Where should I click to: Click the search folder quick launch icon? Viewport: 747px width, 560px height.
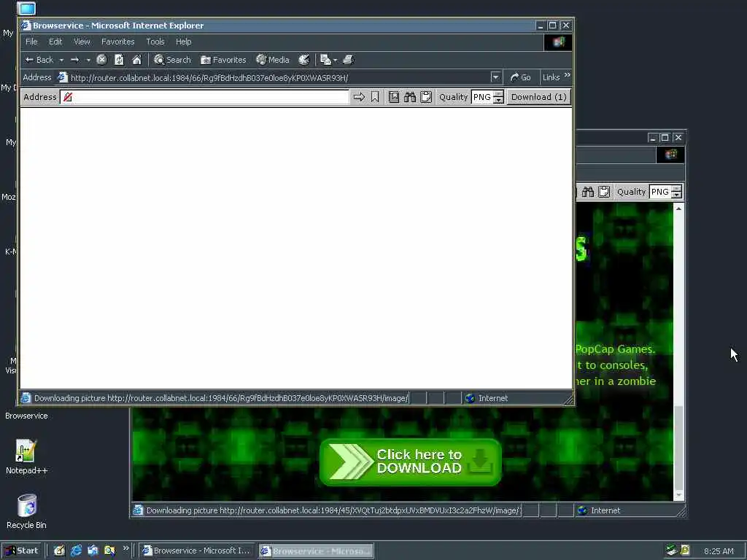109,551
